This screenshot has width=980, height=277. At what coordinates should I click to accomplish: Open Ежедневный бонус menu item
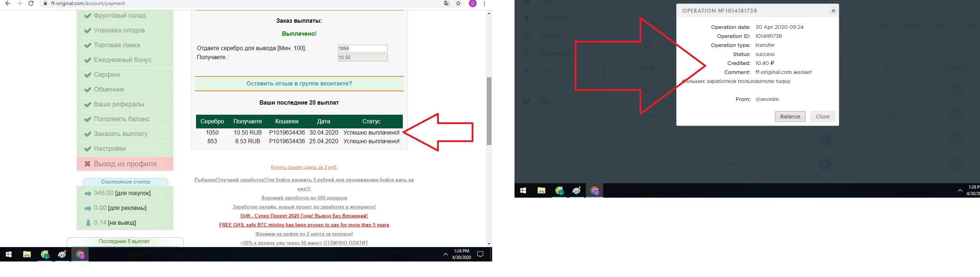click(125, 60)
